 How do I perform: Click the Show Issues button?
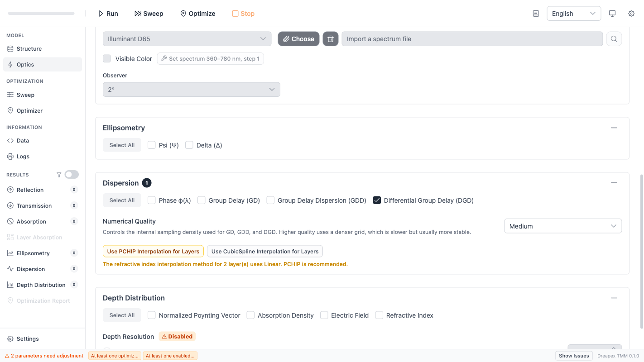point(574,356)
